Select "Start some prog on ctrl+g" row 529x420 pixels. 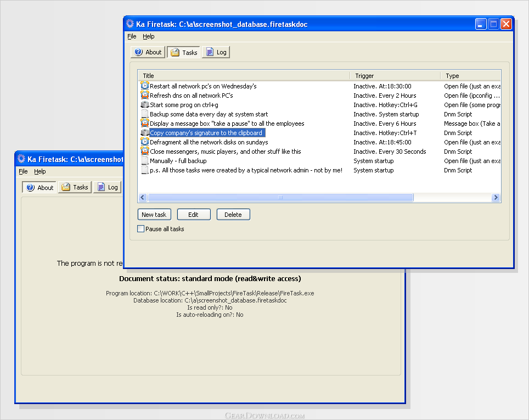184,105
